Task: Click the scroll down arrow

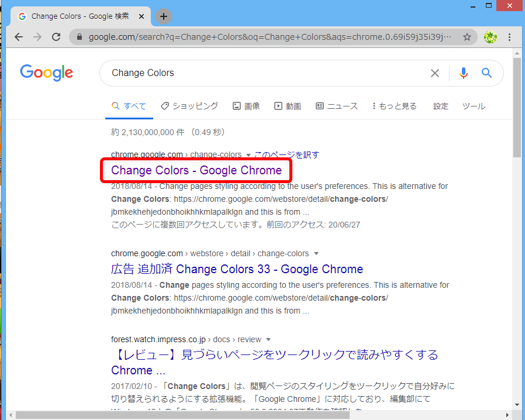Action: tap(517, 405)
